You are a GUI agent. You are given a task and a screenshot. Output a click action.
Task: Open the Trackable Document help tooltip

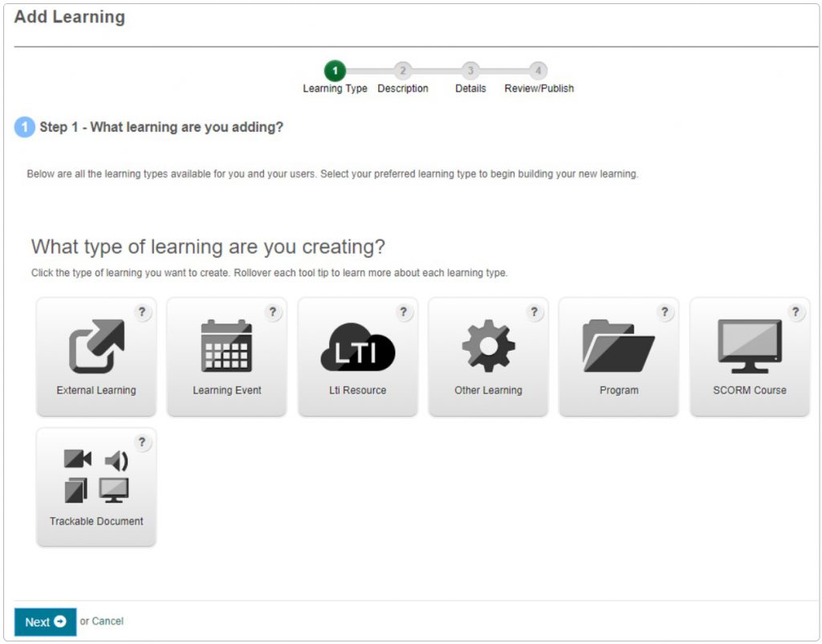pos(143,442)
